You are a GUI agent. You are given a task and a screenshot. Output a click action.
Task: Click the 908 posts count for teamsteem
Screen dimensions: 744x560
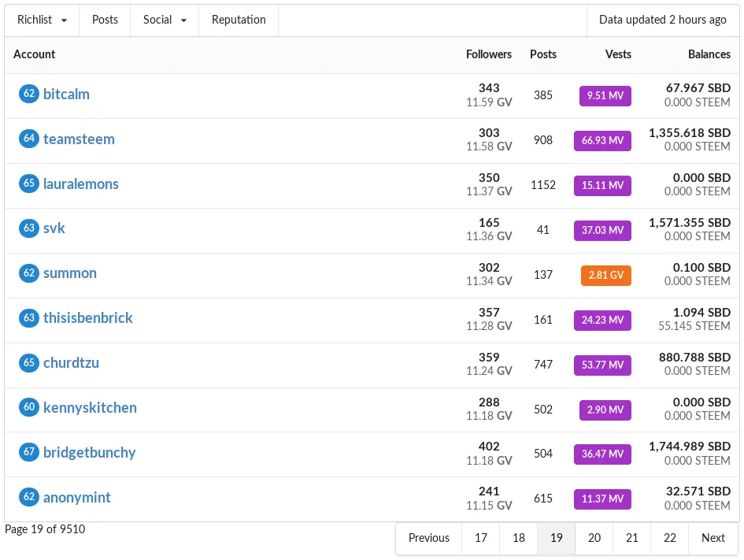click(542, 140)
